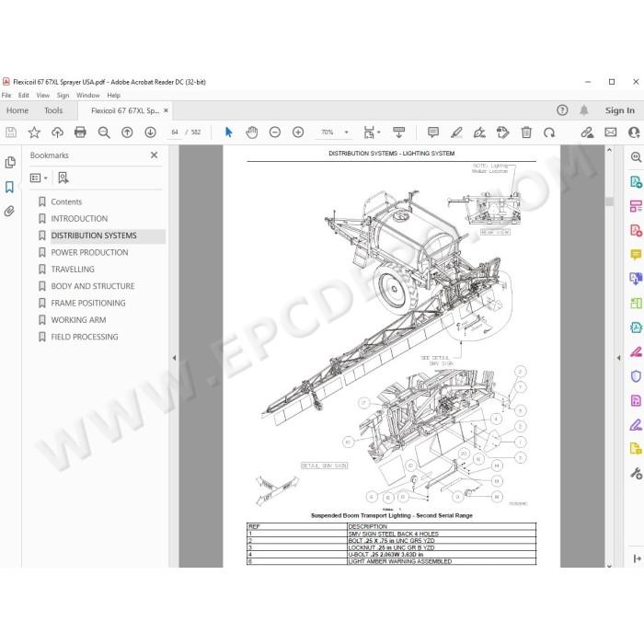Open the Find text magnifier
The height and width of the screenshot is (644, 644).
[x=104, y=132]
